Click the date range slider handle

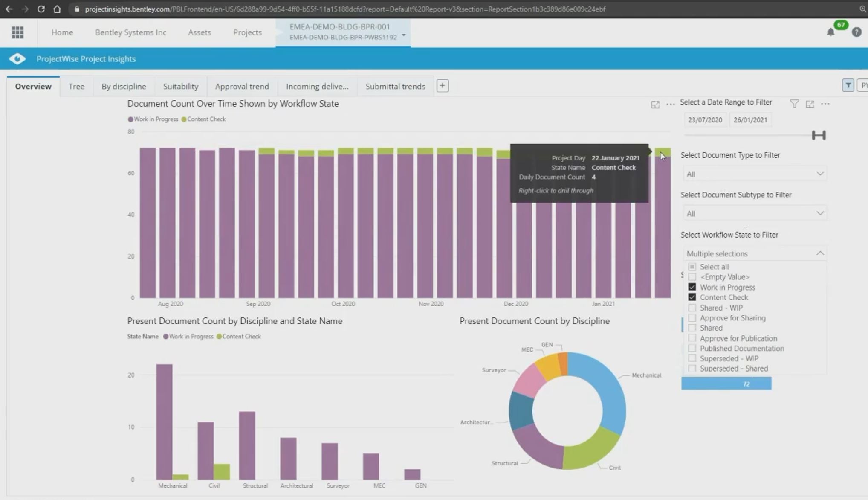coord(818,135)
